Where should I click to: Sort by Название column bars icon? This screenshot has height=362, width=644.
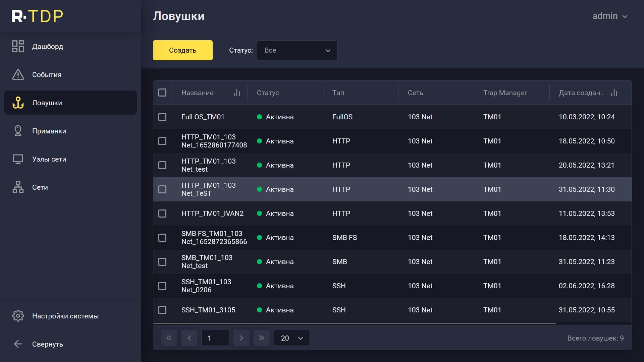click(x=237, y=93)
